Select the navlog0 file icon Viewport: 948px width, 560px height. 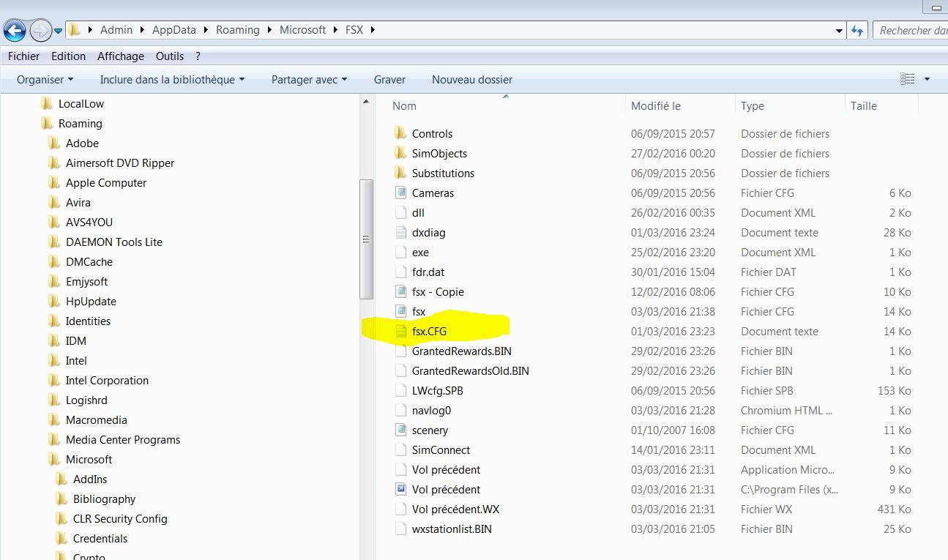coord(400,410)
